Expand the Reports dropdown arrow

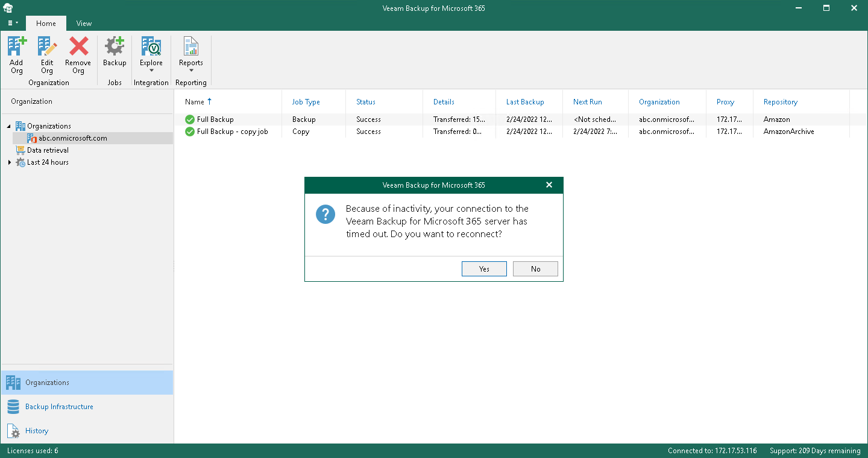(191, 71)
